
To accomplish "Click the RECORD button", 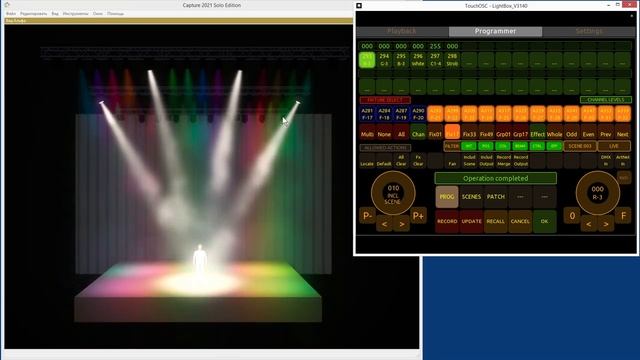I will pyautogui.click(x=447, y=221).
